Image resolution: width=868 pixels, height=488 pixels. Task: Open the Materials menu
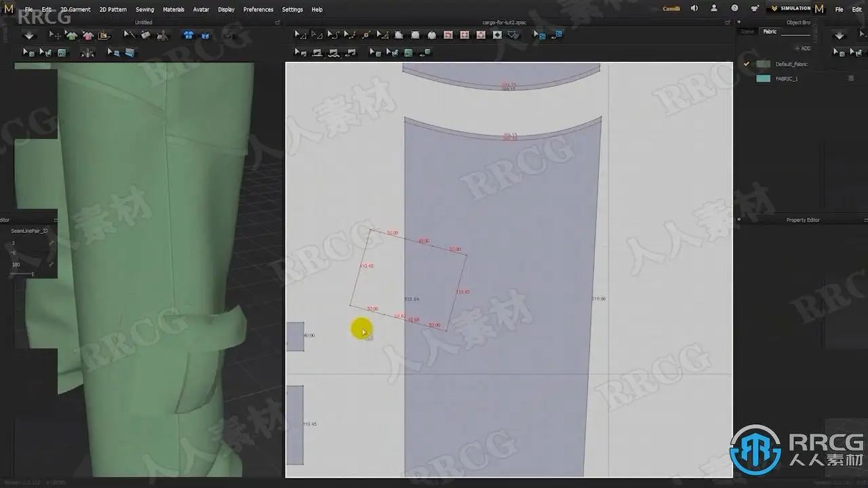click(174, 9)
